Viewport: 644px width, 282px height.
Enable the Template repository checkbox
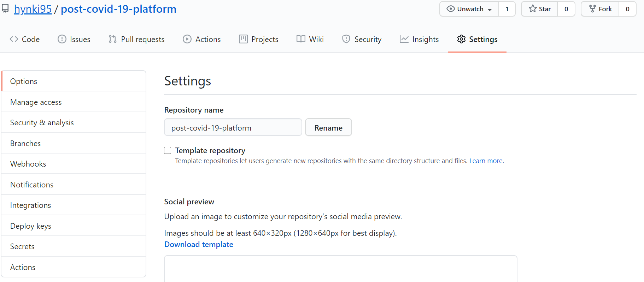(x=168, y=150)
